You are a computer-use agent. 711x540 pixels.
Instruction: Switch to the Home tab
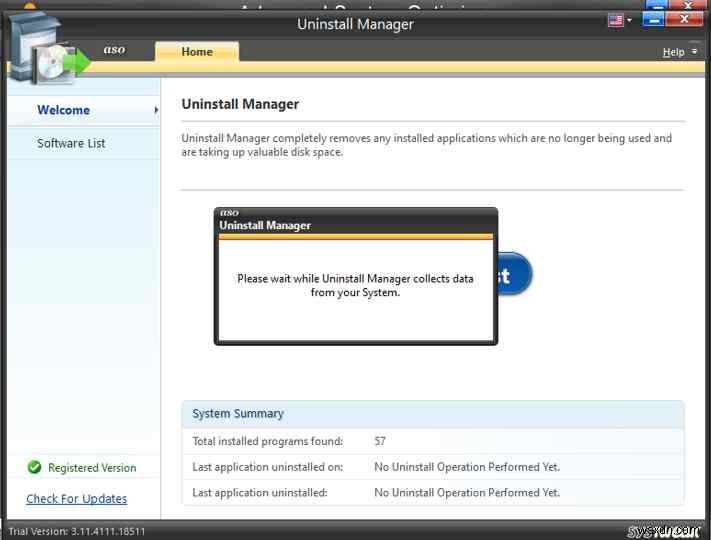197,52
